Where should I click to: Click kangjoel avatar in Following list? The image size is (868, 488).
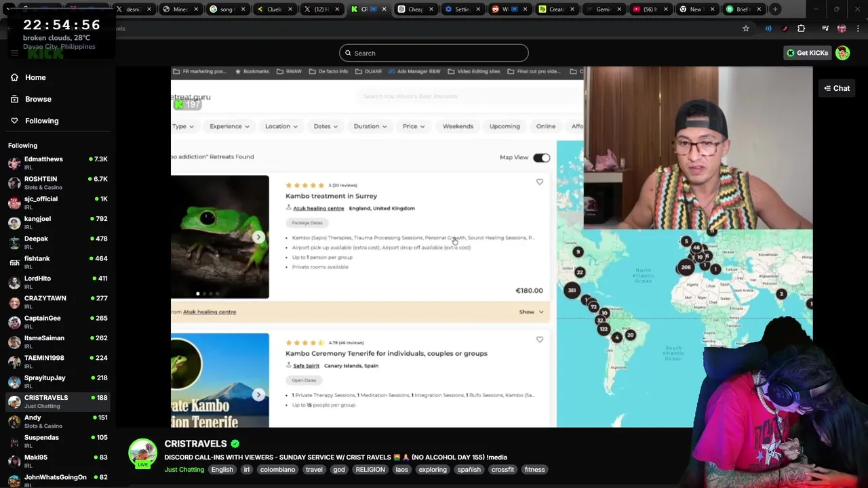tap(14, 222)
